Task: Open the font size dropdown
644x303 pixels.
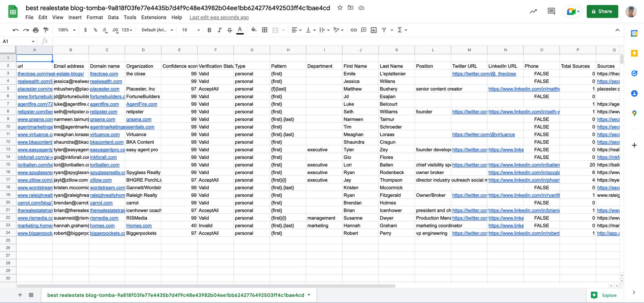Action: click(191, 30)
